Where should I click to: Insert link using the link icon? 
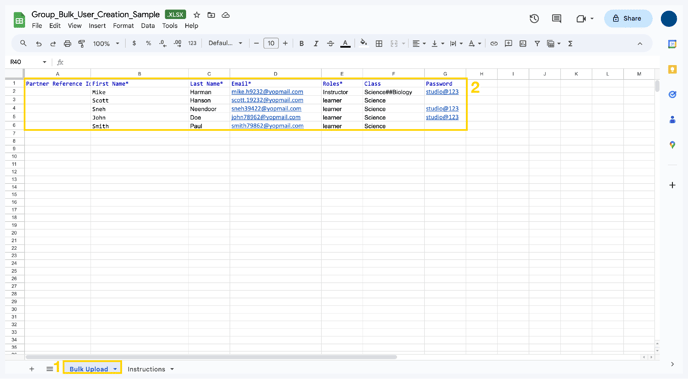[x=494, y=43]
